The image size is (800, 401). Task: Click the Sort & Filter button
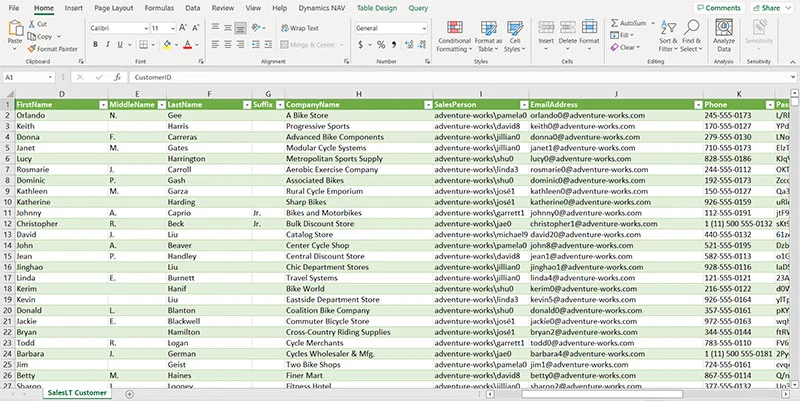668,36
